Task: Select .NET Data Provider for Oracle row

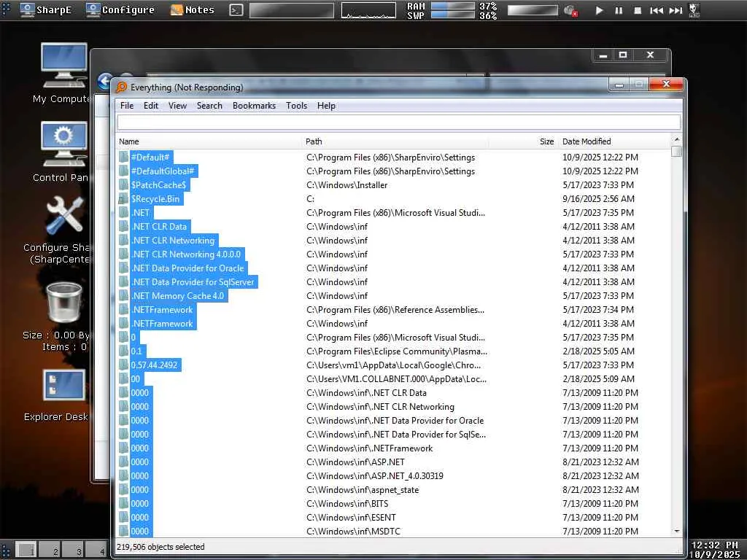Action: 393,268
